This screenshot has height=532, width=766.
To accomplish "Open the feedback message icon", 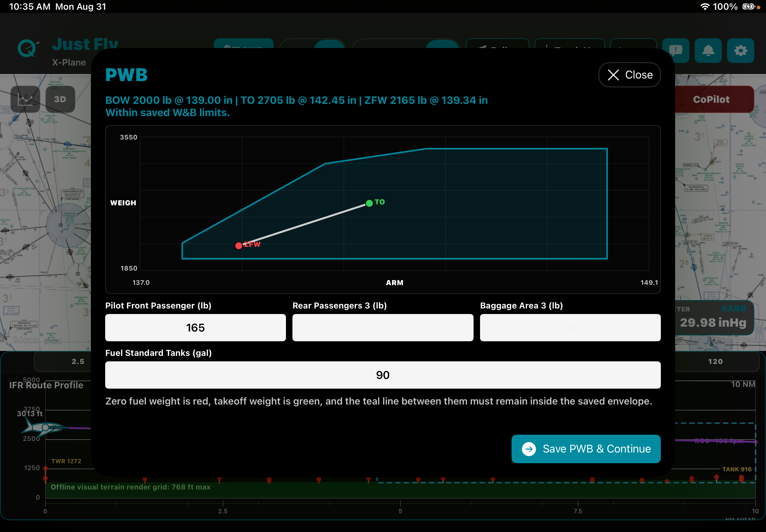I will (x=676, y=51).
